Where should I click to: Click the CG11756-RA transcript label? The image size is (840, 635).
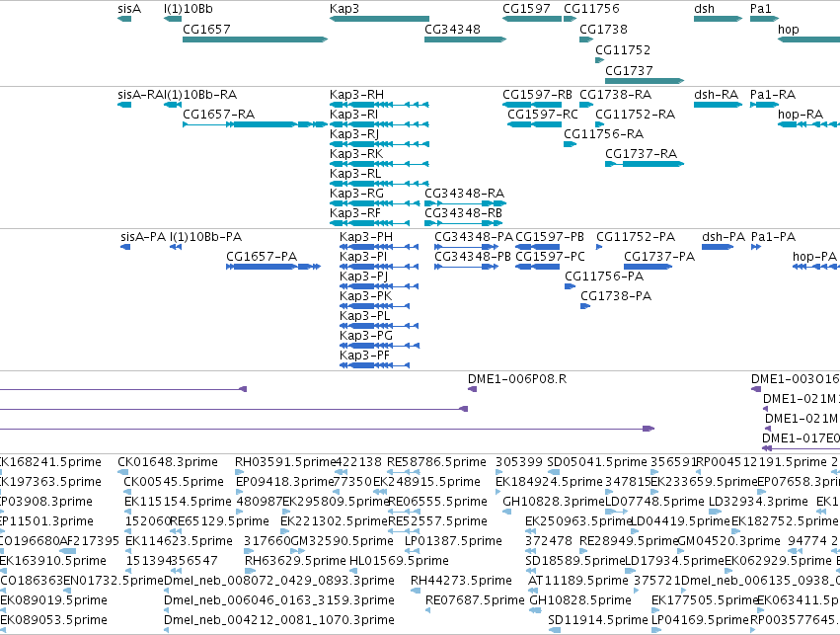603,134
